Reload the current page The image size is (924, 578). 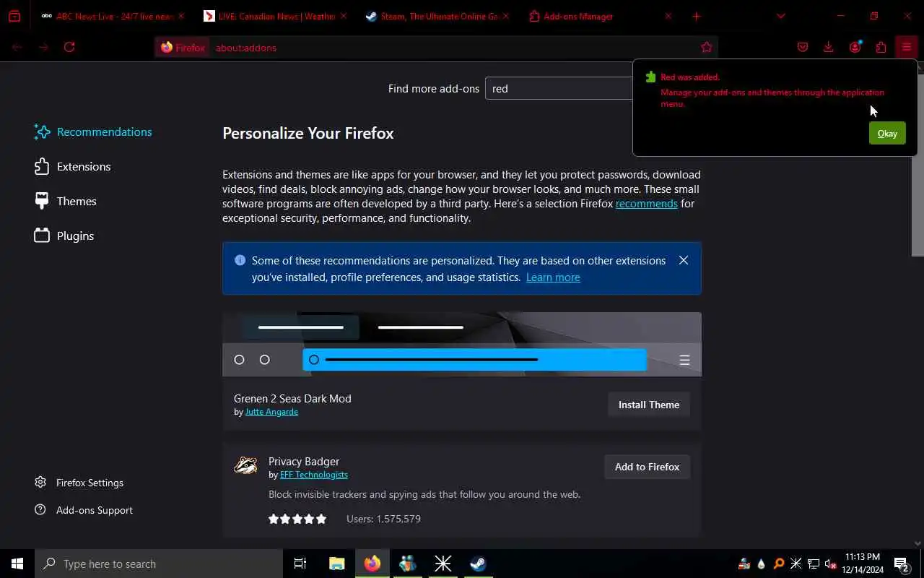[69, 47]
